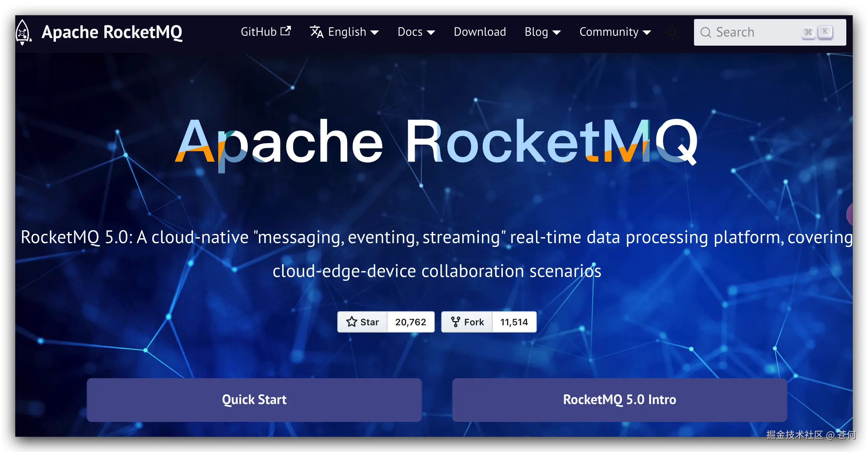868x452 pixels.
Task: Click the Quick Start button
Action: point(254,399)
